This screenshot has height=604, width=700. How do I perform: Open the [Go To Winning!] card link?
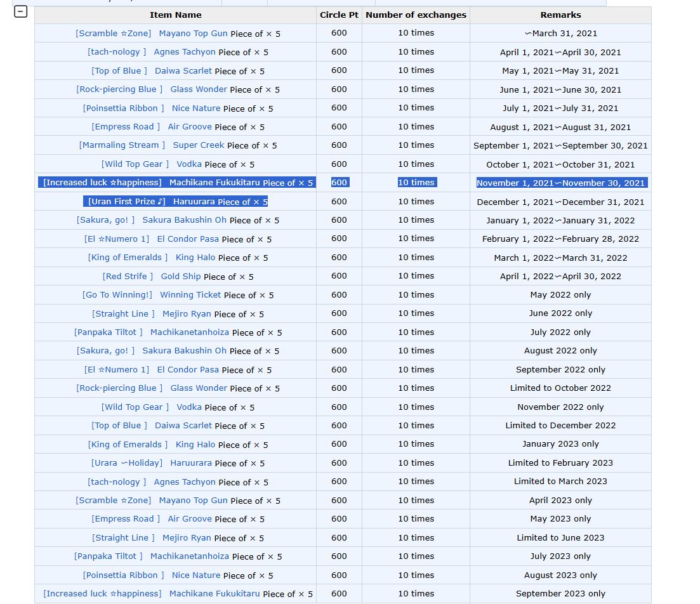pyautogui.click(x=117, y=294)
